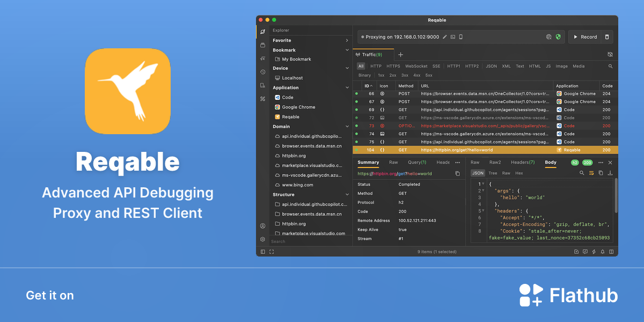644x322 pixels.
Task: Open the tools icon in the left sidebar
Action: tap(262, 99)
